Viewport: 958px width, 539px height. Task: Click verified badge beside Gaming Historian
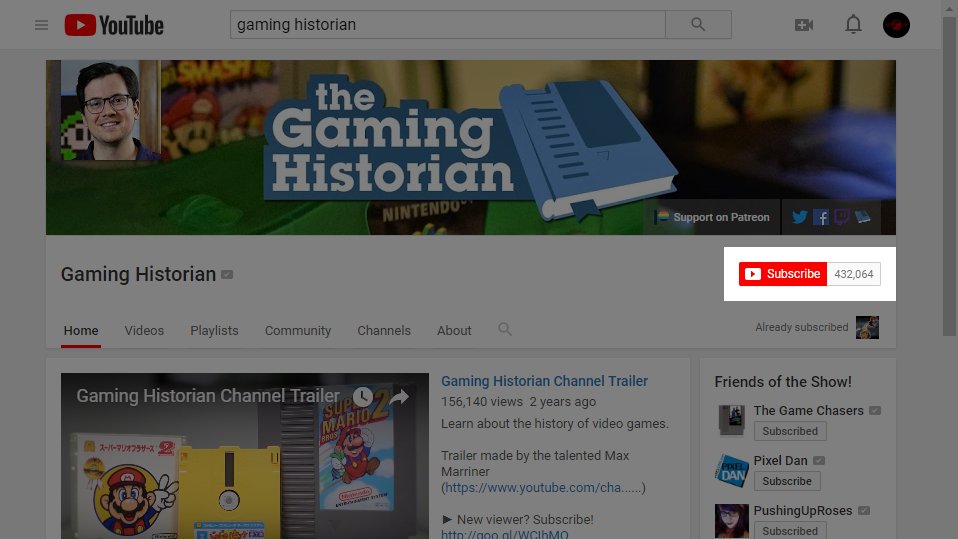click(x=227, y=275)
